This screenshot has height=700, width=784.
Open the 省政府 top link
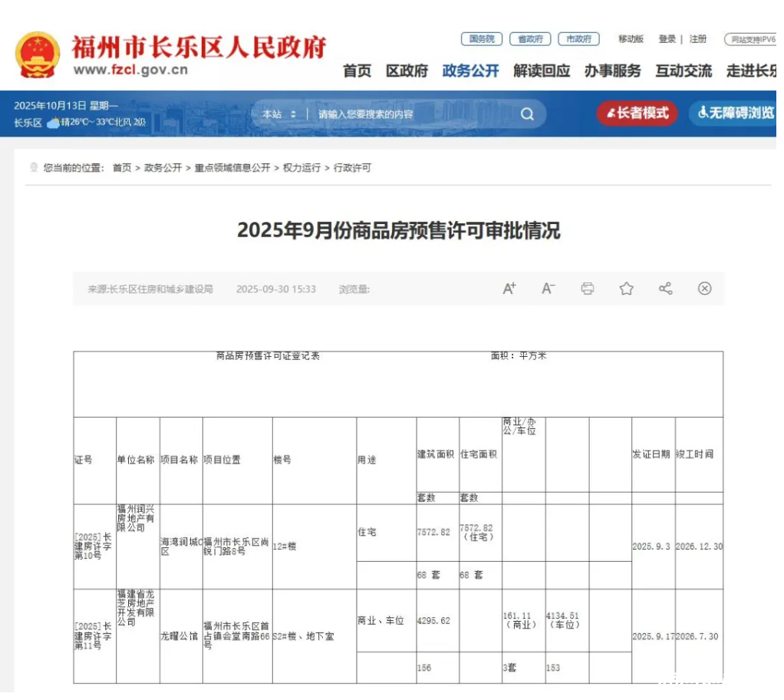click(530, 39)
